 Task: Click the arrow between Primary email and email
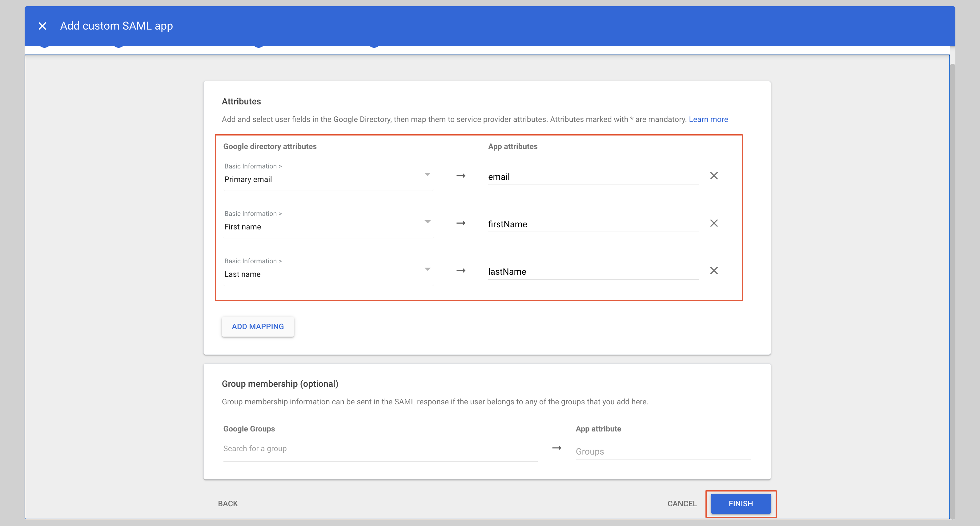[x=460, y=176]
